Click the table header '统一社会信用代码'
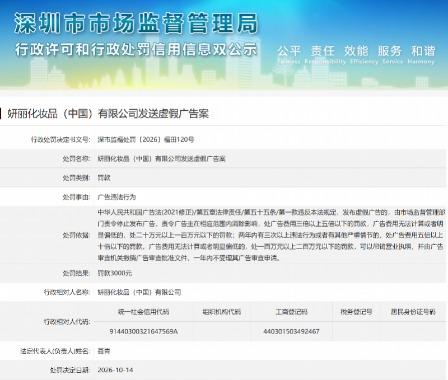Screen dimensions: 448x380 pos(144,312)
